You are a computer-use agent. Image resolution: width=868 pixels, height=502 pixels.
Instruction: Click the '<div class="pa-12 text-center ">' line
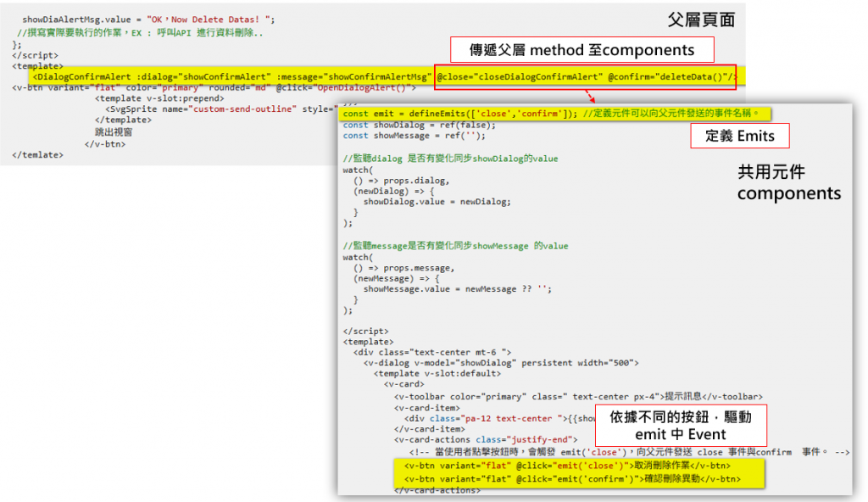point(500,418)
